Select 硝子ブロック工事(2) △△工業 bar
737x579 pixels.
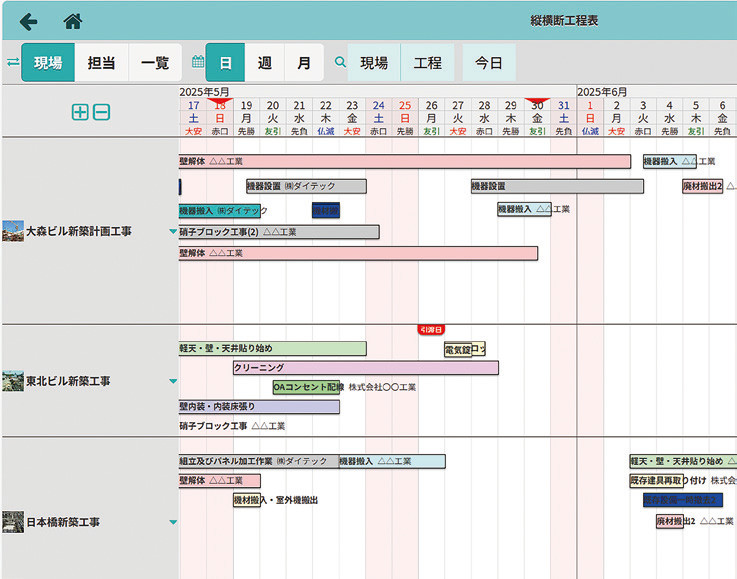pyautogui.click(x=279, y=232)
